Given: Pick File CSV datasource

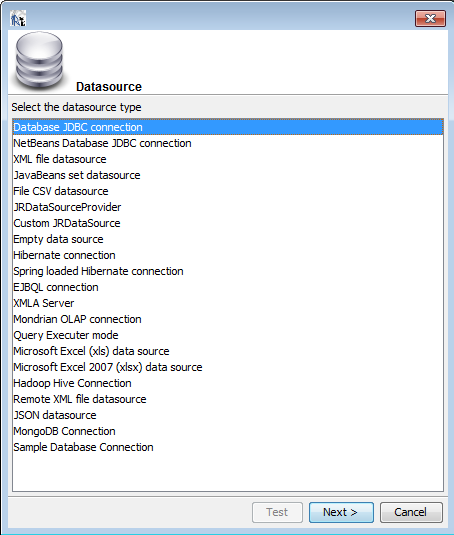Looking at the screenshot, I should [228, 191].
